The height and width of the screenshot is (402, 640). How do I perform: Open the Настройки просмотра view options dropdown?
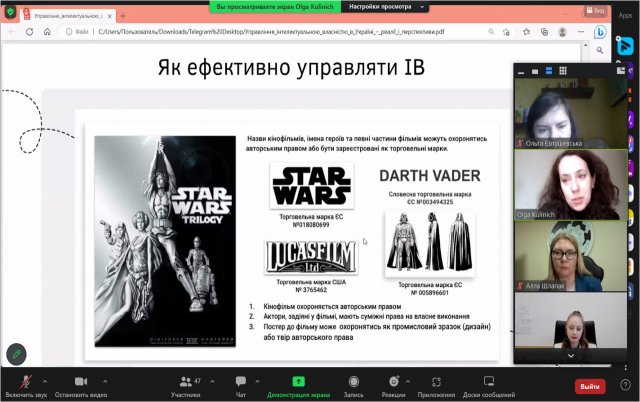[380, 6]
